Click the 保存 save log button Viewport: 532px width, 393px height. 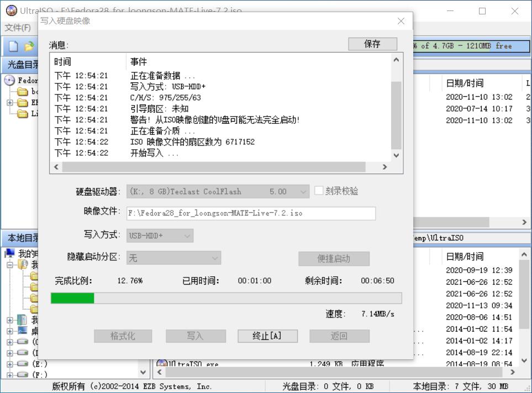coord(372,44)
